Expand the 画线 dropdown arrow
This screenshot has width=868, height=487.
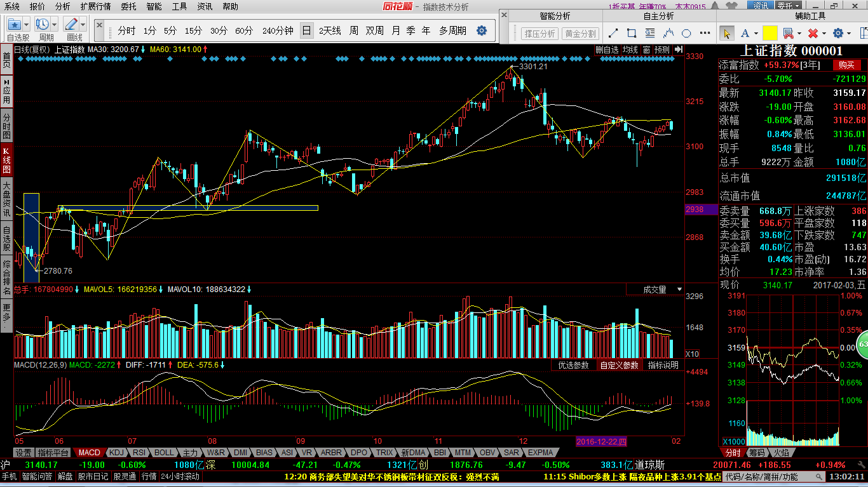[83, 25]
